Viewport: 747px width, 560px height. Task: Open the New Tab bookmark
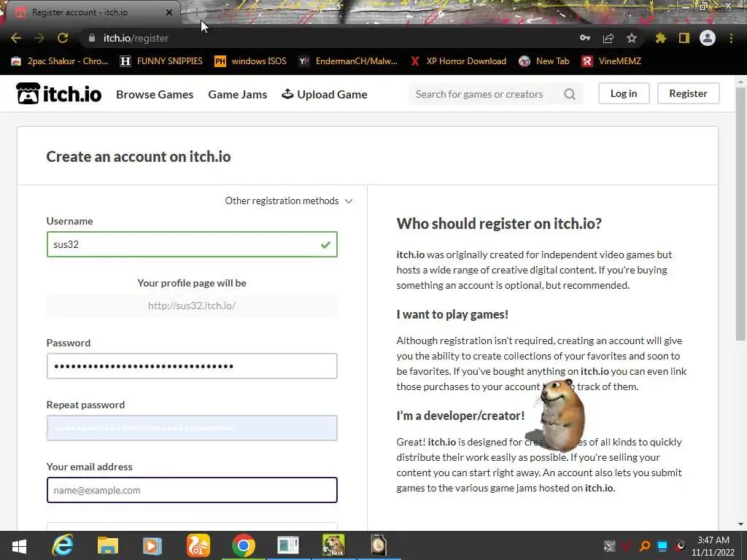tap(544, 61)
